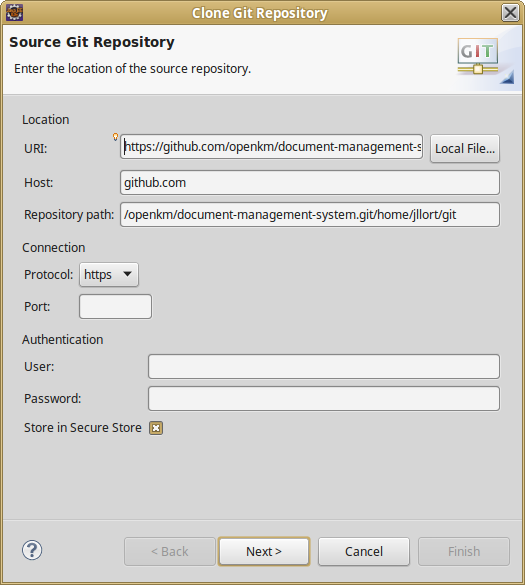The width and height of the screenshot is (525, 585).
Task: Click the help question mark icon
Action: point(32,550)
